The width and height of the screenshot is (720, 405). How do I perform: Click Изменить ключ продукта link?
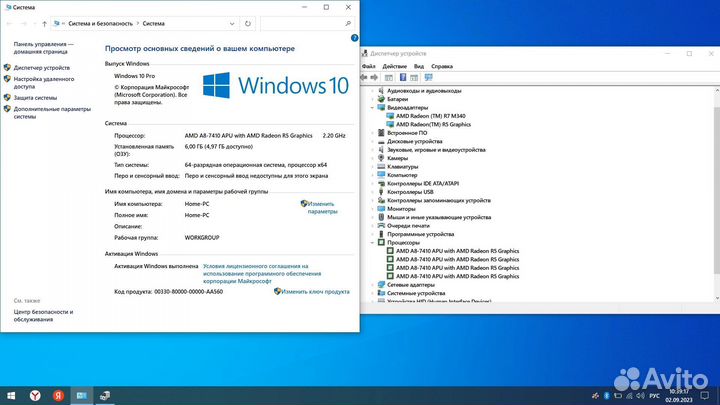click(315, 292)
